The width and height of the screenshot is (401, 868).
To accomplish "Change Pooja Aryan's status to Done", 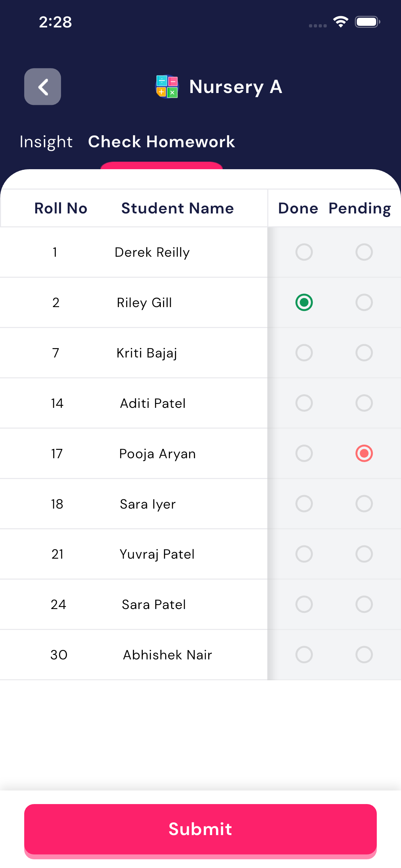I will click(x=304, y=453).
